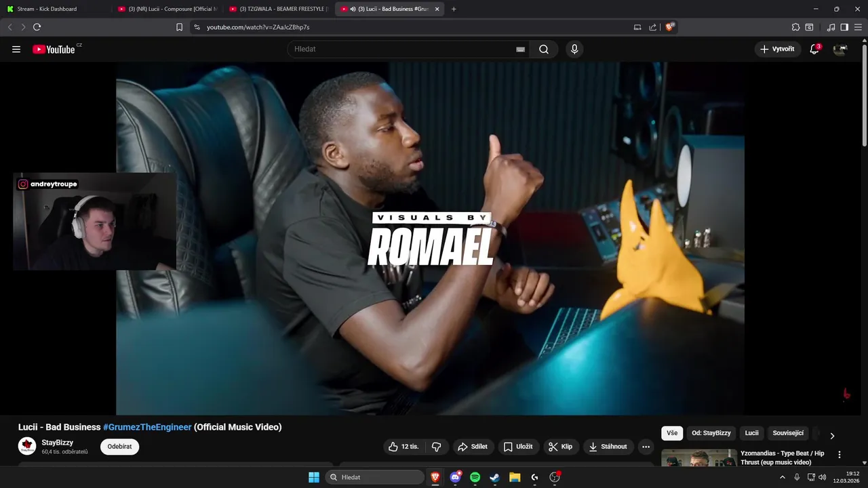
Task: Open the YouTube account avatar menu
Action: (x=840, y=49)
